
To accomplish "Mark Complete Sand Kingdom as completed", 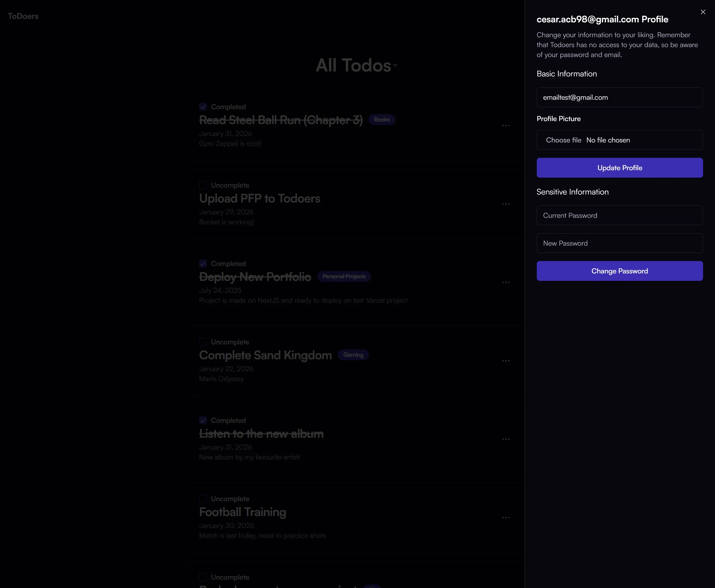I will pos(203,342).
